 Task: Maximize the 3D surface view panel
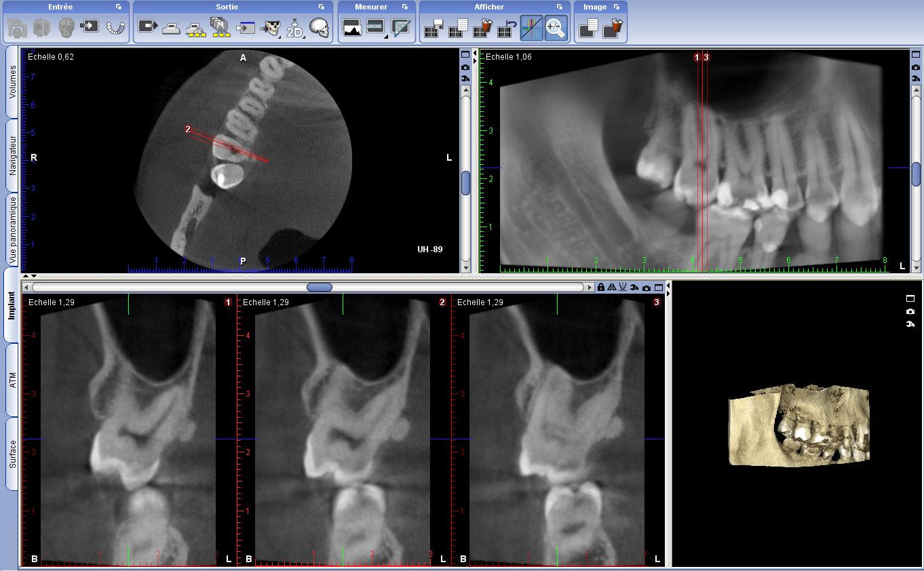[910, 298]
